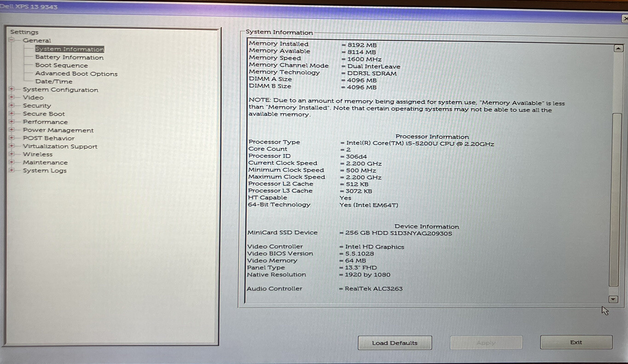
Task: Click the scrollbar up arrow
Action: 618,48
